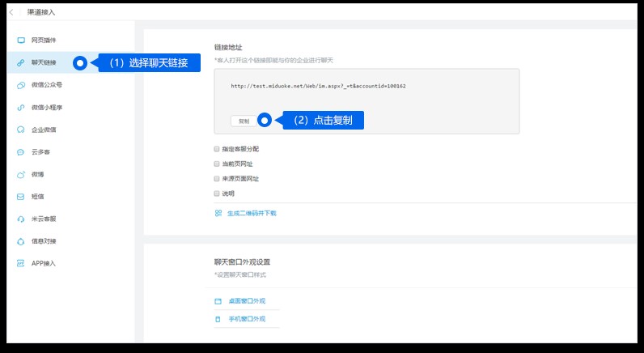644x353 pixels.
Task: Click the chat link URL text
Action: coord(318,86)
